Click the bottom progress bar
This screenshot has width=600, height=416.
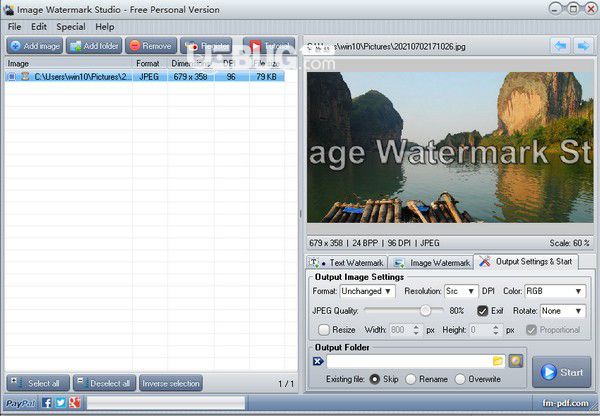click(165, 403)
